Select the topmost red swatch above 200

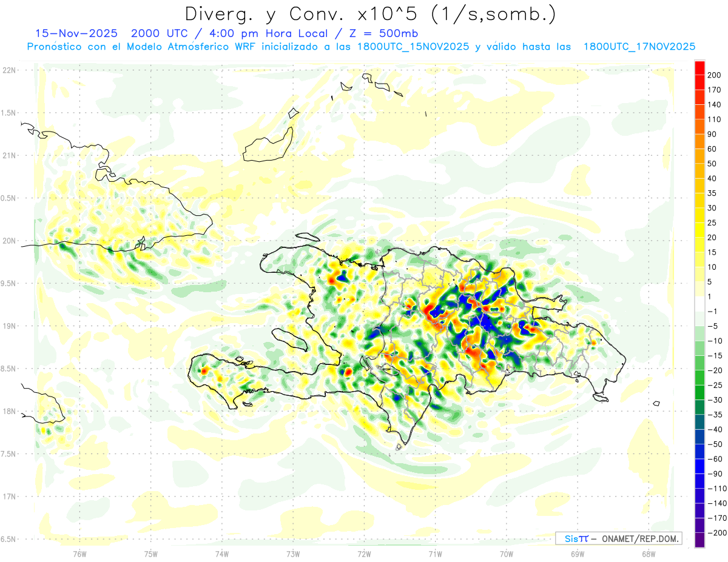click(700, 67)
